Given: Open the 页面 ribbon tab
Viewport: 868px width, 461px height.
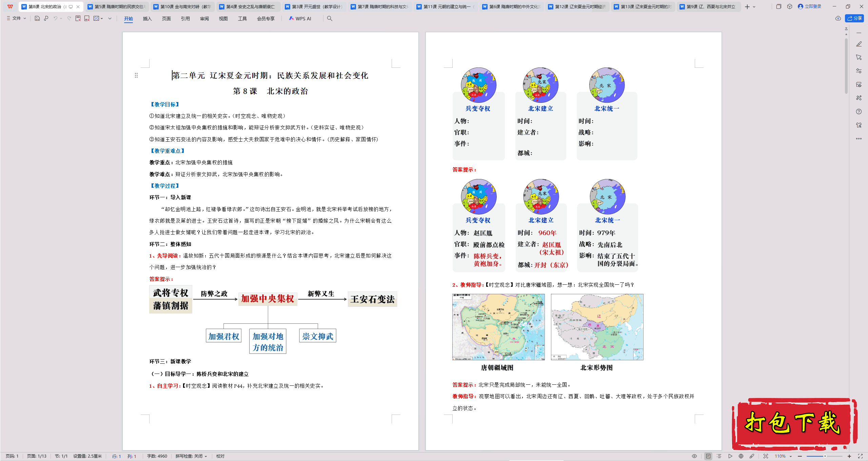Looking at the screenshot, I should pos(166,19).
